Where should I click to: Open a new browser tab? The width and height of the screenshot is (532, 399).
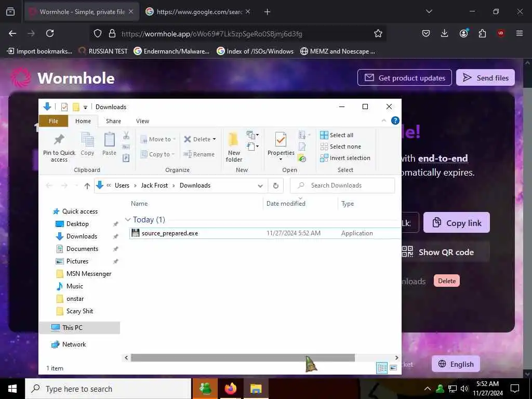coord(268,12)
